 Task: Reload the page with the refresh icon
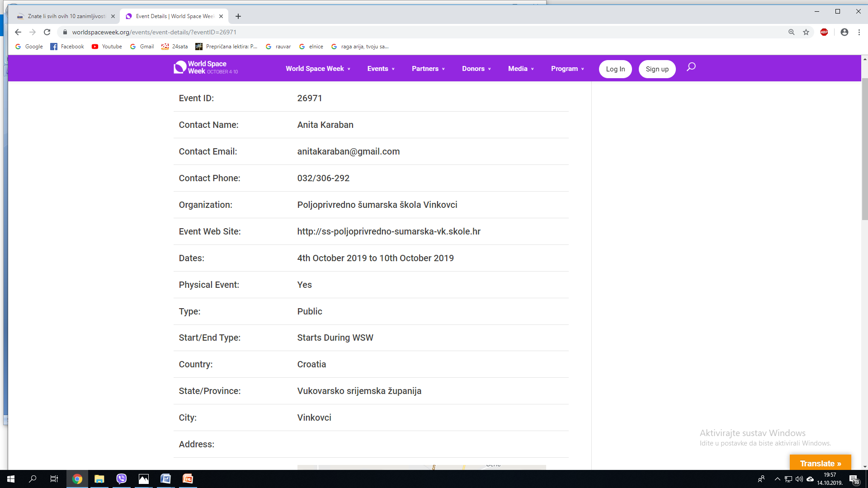(47, 32)
